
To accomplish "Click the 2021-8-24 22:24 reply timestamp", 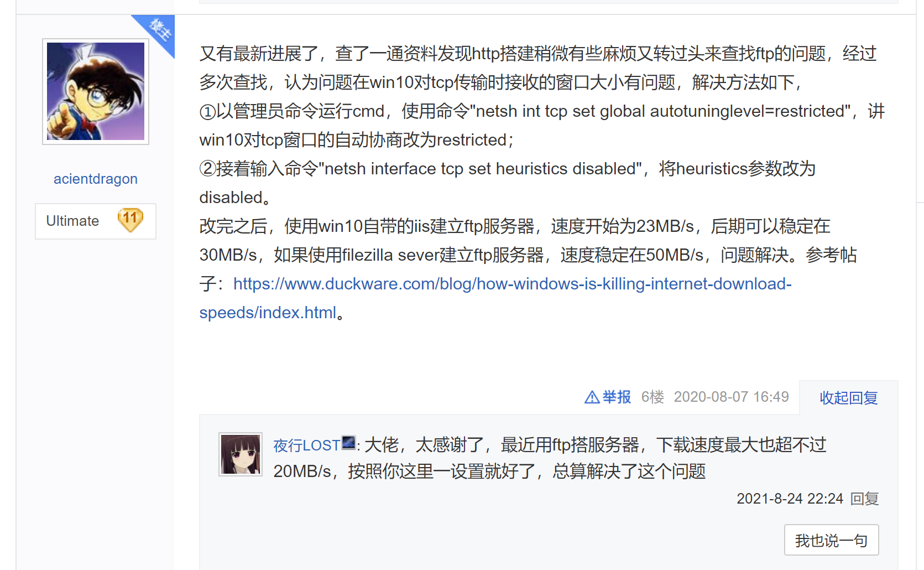I will tap(790, 499).
